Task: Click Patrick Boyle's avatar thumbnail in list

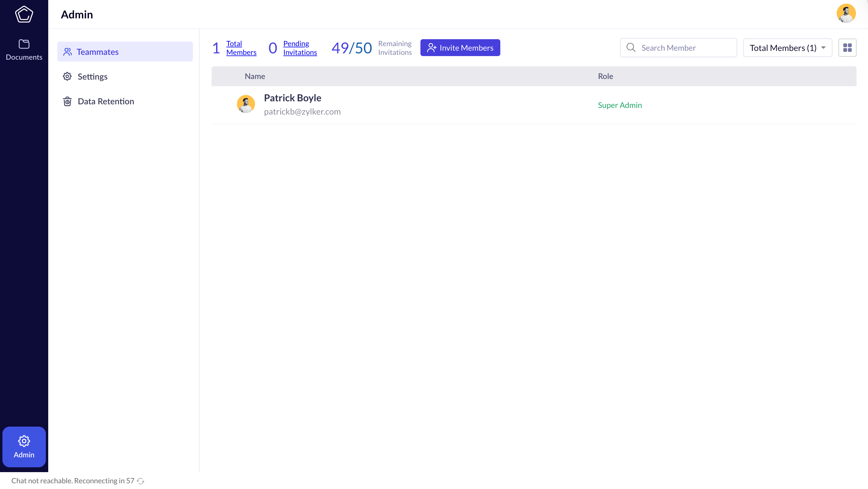Action: pos(246,104)
